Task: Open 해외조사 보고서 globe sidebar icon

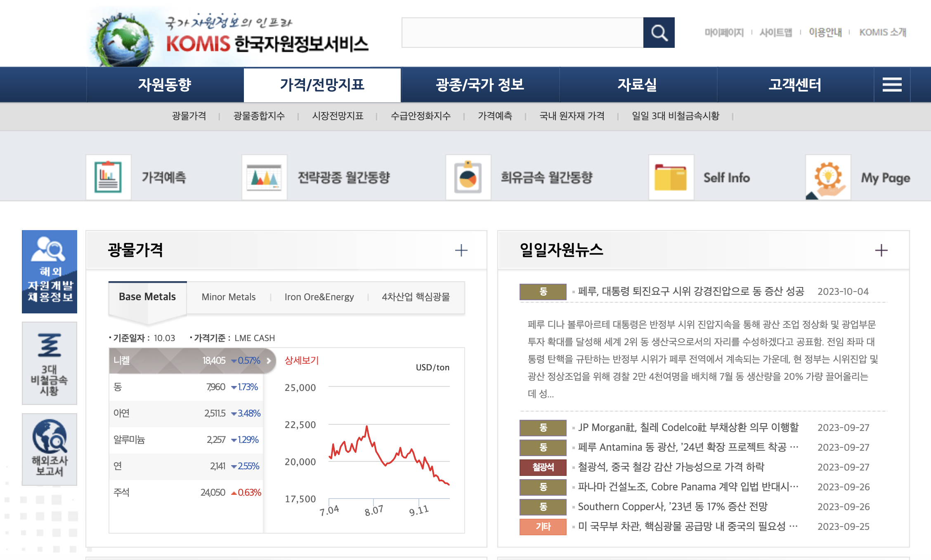Action: click(x=50, y=449)
